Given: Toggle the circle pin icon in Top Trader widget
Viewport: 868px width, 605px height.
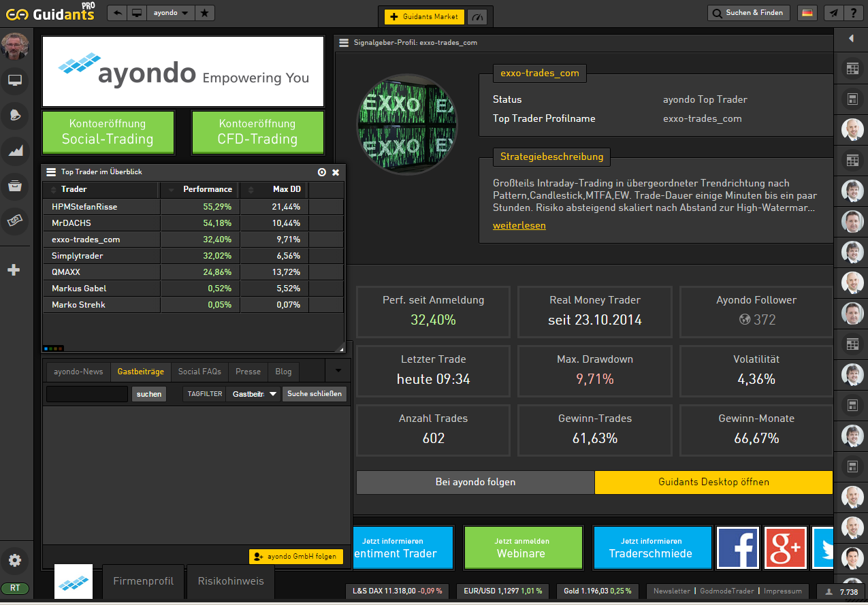Looking at the screenshot, I should (x=322, y=172).
